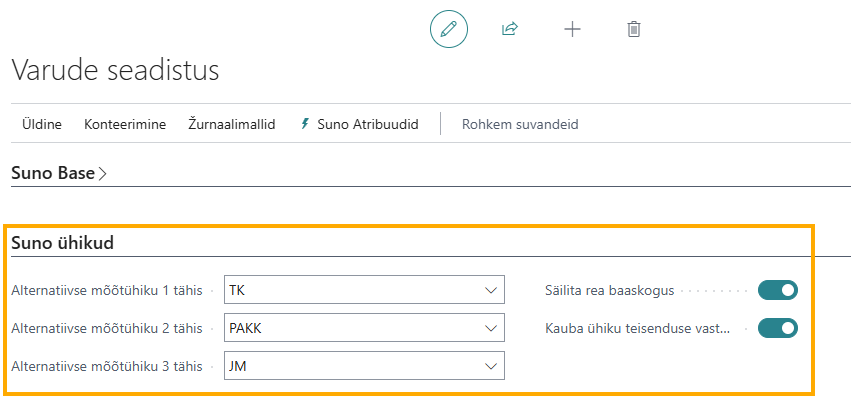Screen dimensions: 851x410
Task: Open dropdown arrow for mõõtühiku 2 tähis
Action: point(491,328)
